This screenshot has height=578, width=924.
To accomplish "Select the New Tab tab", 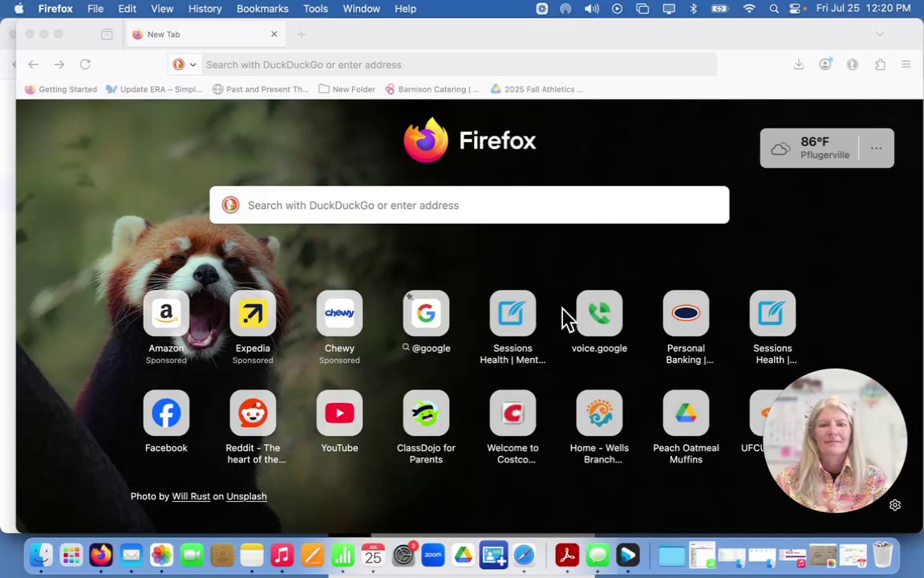I will 206,35.
